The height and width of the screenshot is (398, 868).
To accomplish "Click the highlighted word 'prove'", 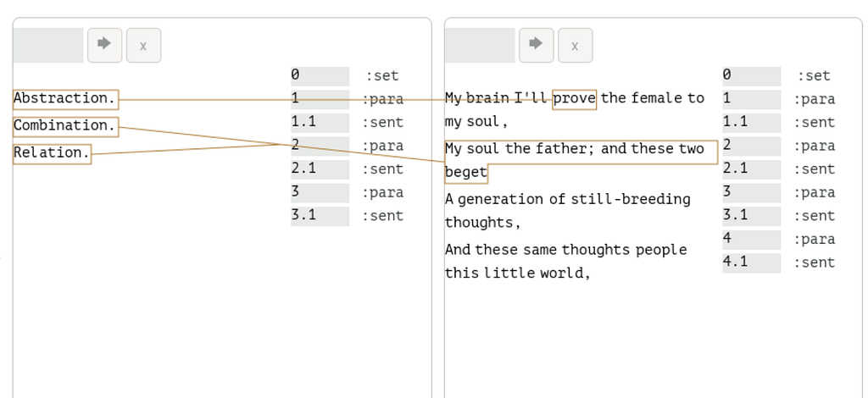I will [x=575, y=100].
